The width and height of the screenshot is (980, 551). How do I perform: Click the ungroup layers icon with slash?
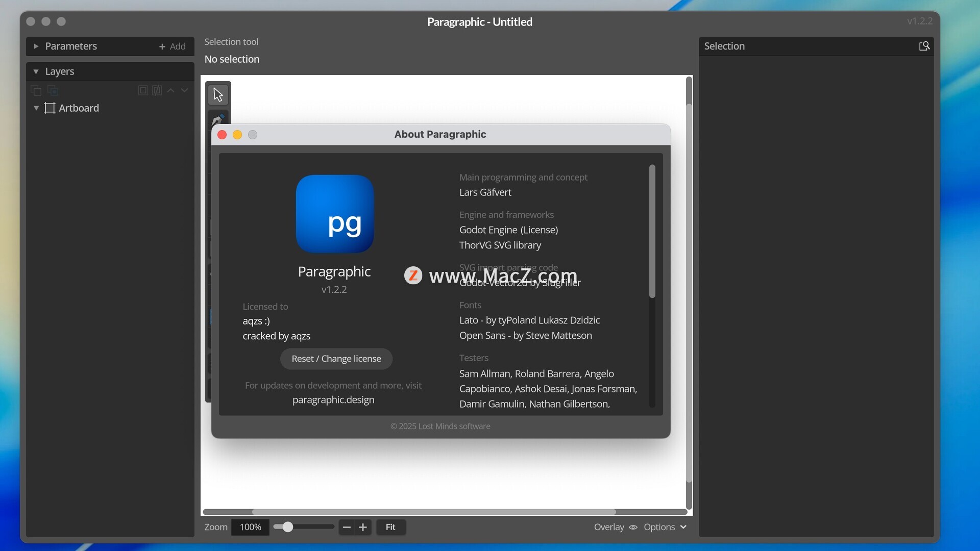click(x=157, y=90)
